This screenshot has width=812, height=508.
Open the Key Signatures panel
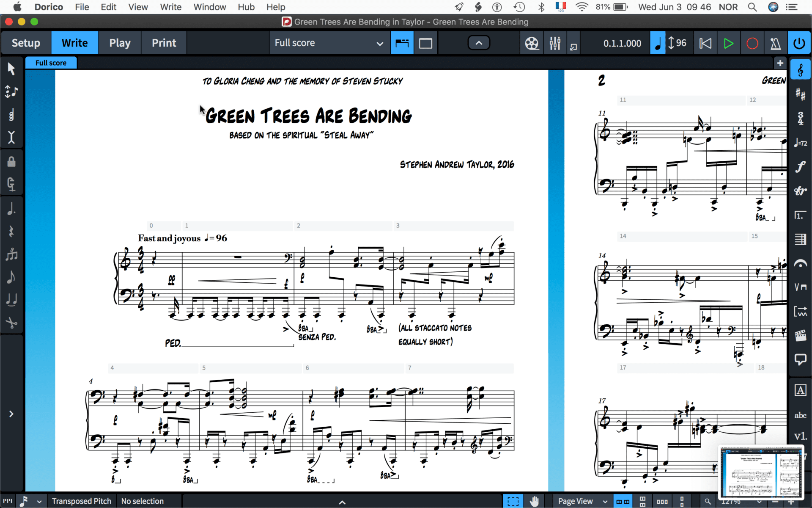pos(801,94)
